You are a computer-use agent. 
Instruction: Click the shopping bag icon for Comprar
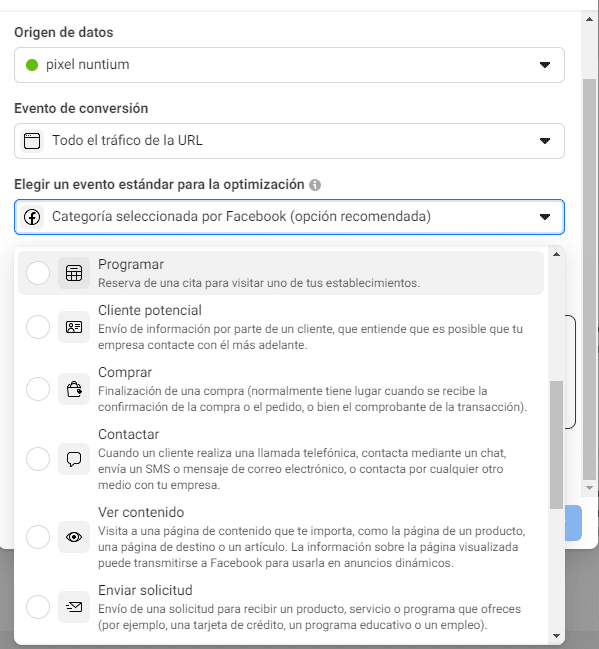click(x=74, y=389)
